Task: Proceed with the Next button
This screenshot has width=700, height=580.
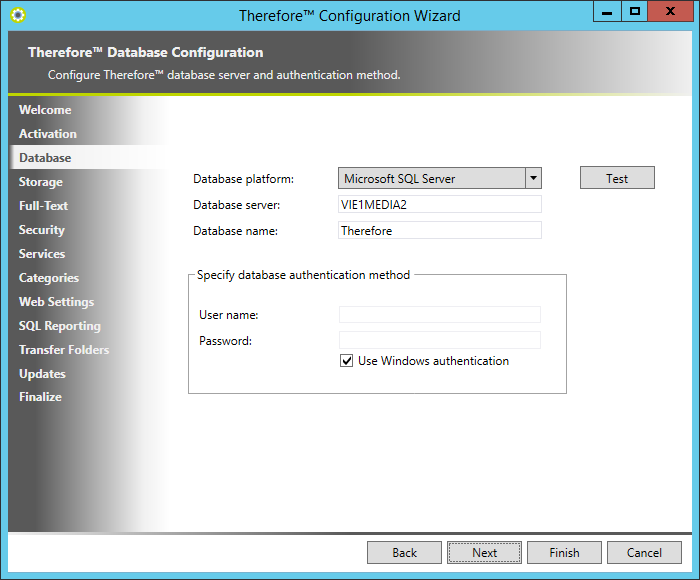Action: [484, 552]
